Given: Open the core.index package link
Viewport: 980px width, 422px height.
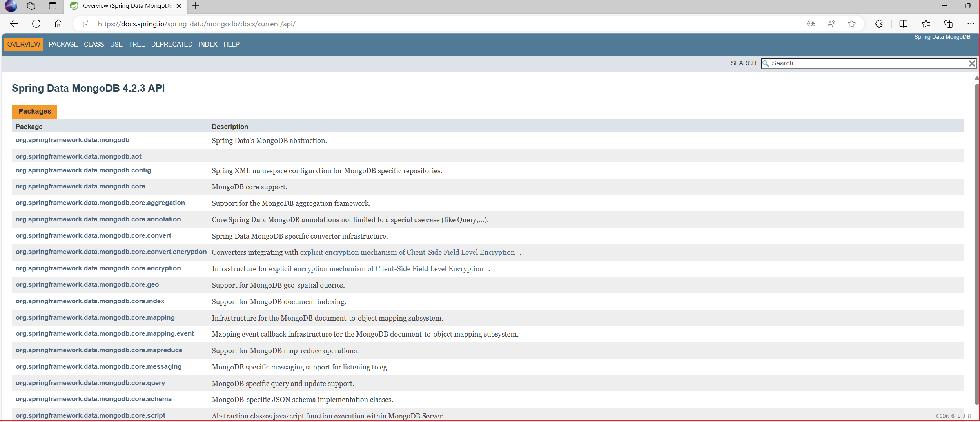Looking at the screenshot, I should pos(90,301).
